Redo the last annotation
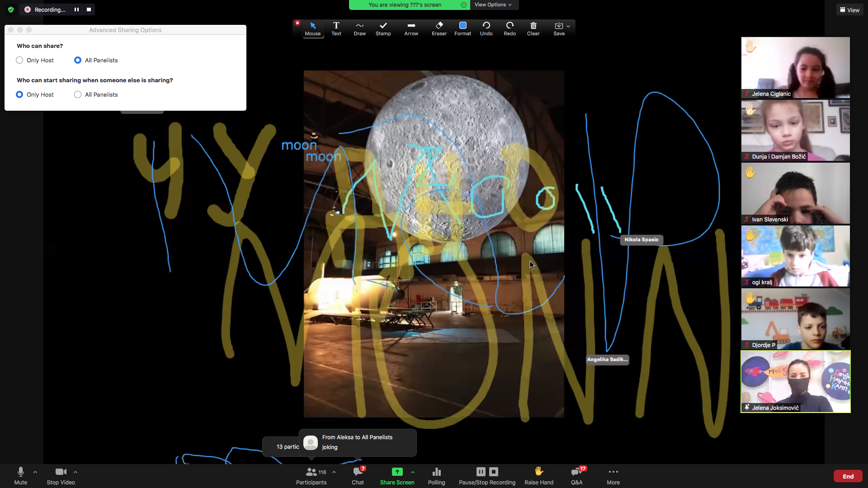Screen dimensions: 868x488 coord(509,29)
